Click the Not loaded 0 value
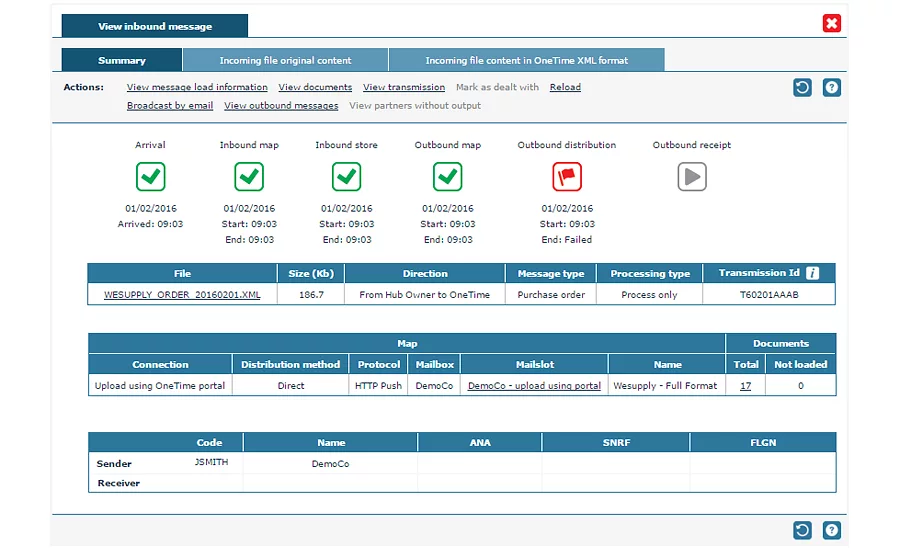900x550 pixels. 801,386
